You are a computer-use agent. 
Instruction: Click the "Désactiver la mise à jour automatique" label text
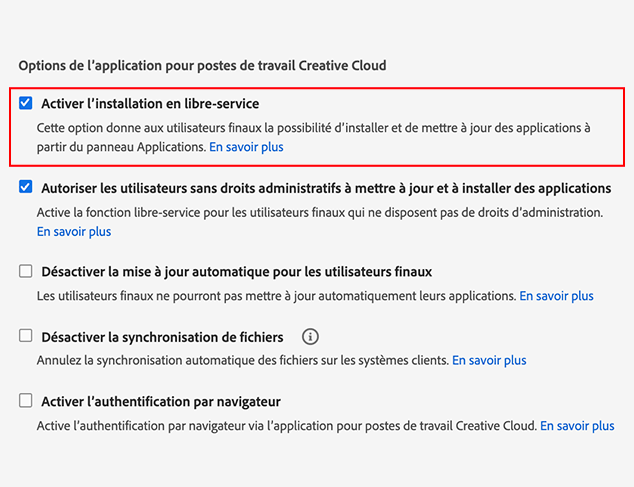click(236, 271)
